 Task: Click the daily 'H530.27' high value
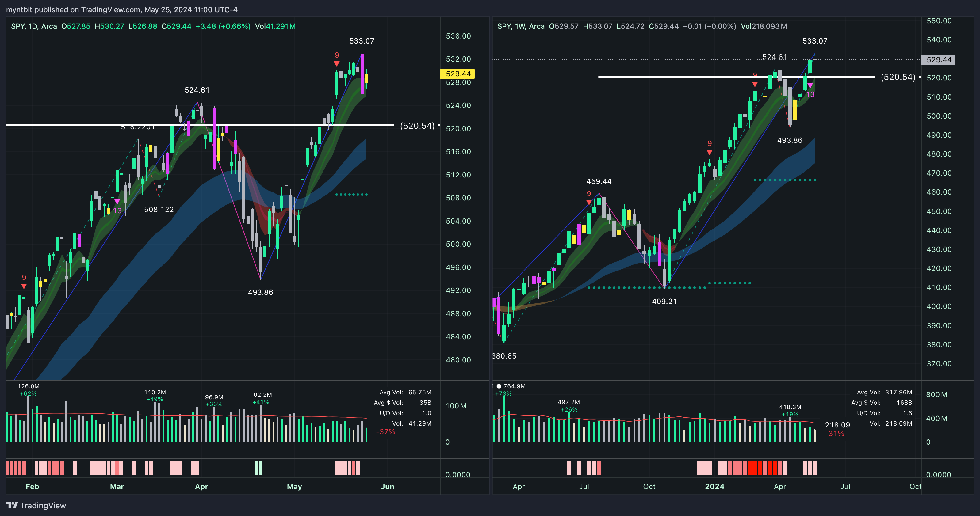click(109, 26)
